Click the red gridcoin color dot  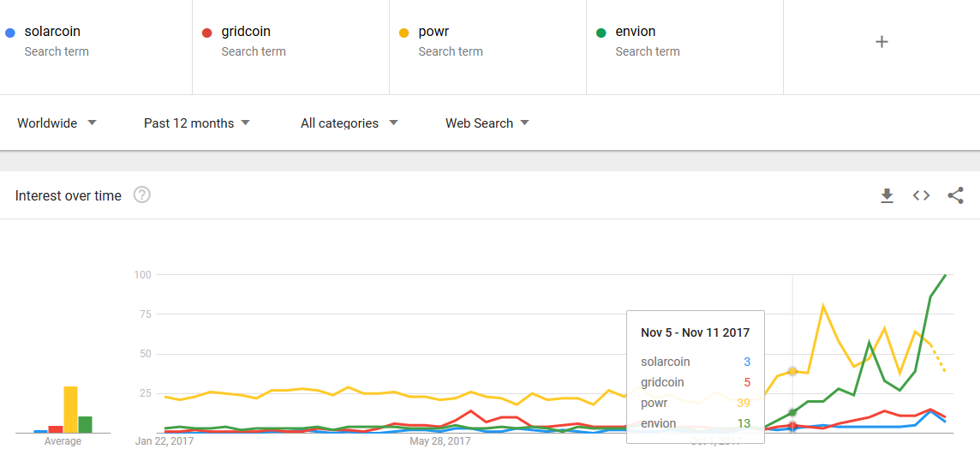206,33
